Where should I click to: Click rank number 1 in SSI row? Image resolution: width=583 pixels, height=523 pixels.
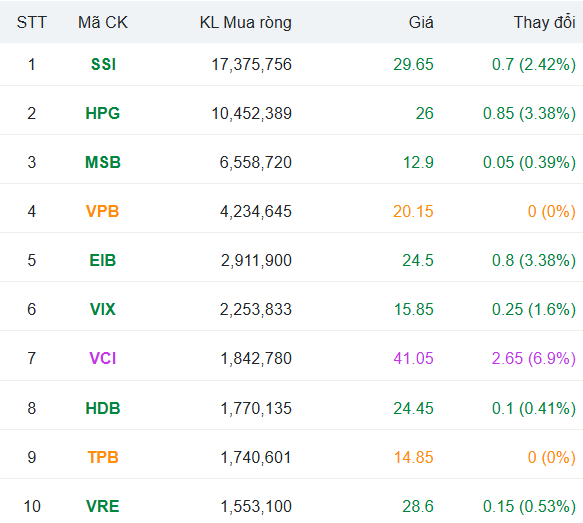pyautogui.click(x=32, y=64)
